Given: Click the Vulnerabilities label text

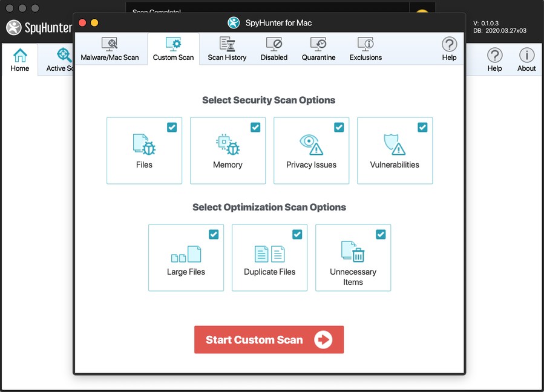Looking at the screenshot, I should pos(395,165).
